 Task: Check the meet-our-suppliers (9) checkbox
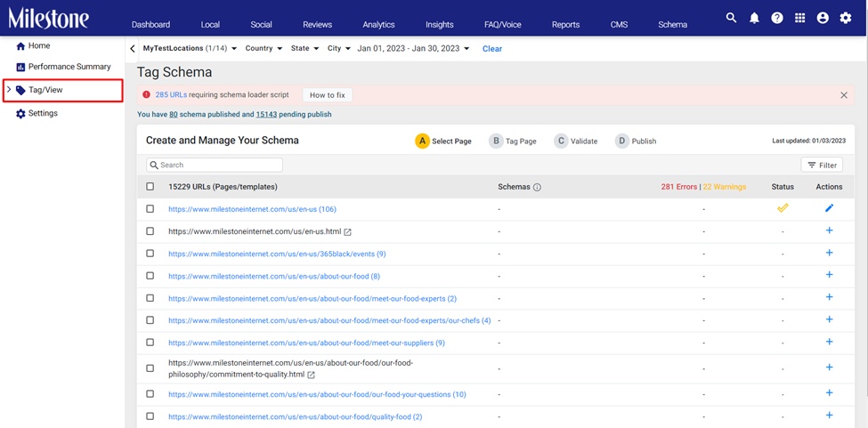pos(150,343)
